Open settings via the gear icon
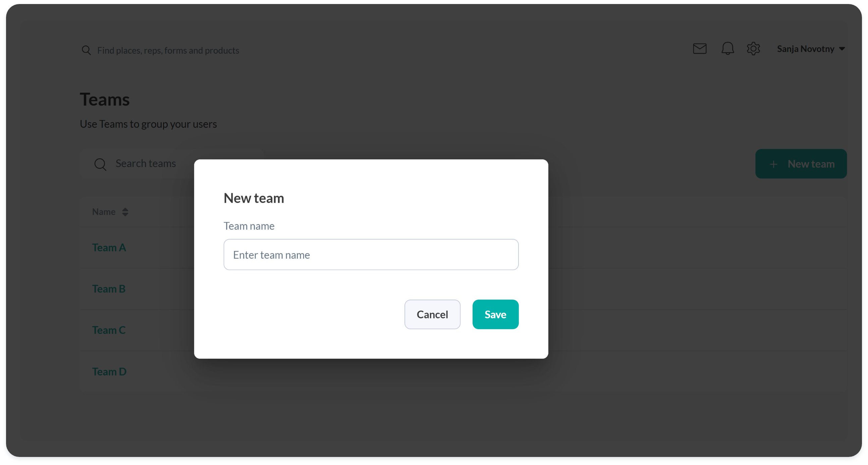The height and width of the screenshot is (465, 868). point(753,49)
